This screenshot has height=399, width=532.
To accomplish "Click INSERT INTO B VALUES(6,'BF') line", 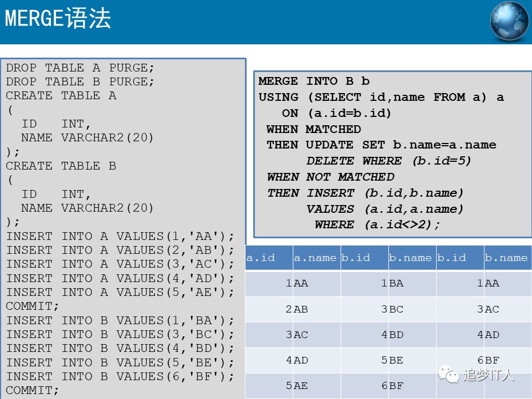I will click(x=120, y=376).
